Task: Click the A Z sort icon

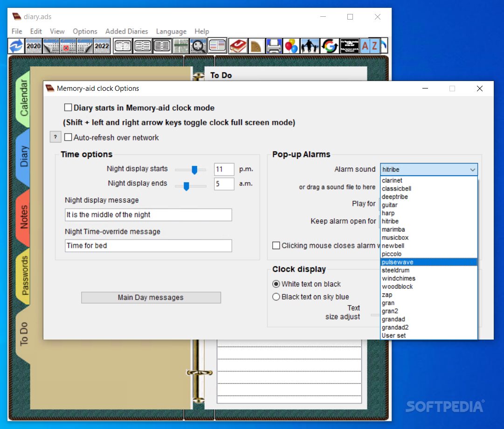Action: [370, 46]
